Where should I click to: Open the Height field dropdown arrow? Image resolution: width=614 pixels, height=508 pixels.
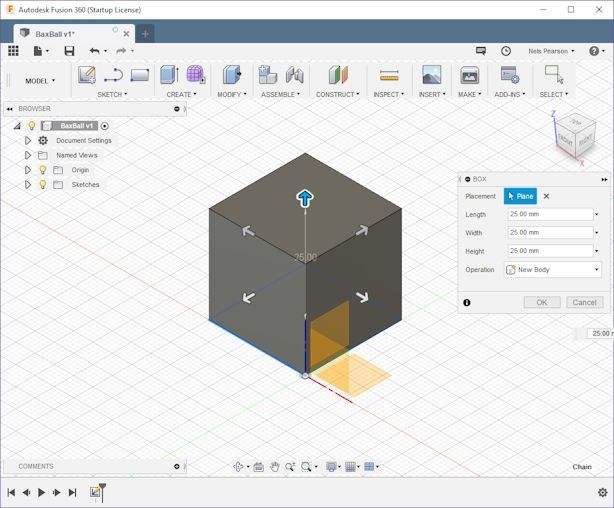click(x=597, y=251)
